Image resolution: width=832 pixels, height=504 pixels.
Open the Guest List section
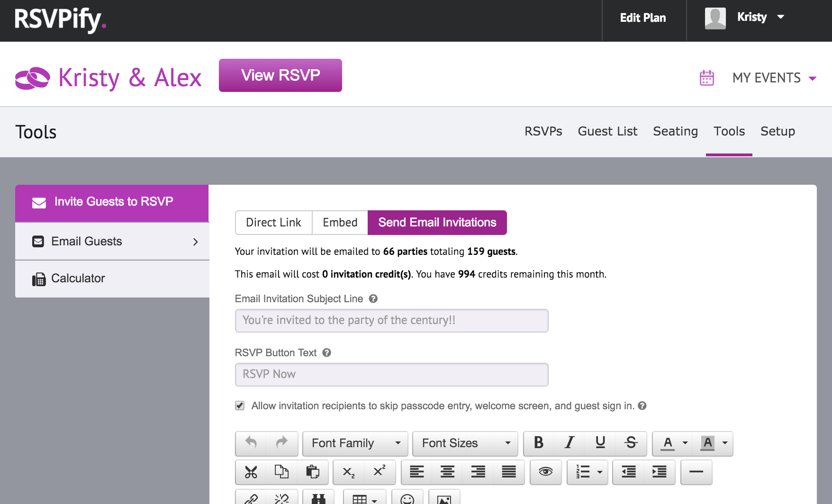(607, 131)
